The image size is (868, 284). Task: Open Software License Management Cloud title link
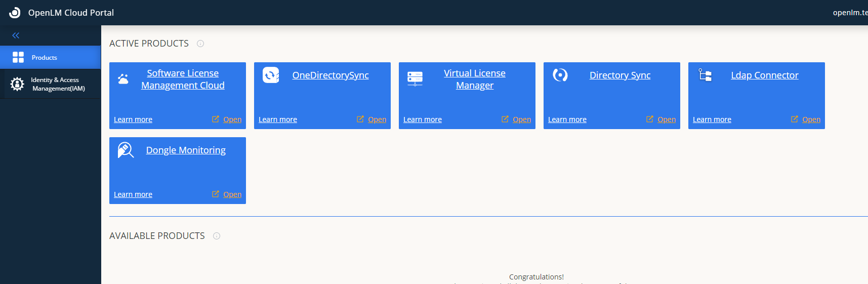(x=183, y=79)
